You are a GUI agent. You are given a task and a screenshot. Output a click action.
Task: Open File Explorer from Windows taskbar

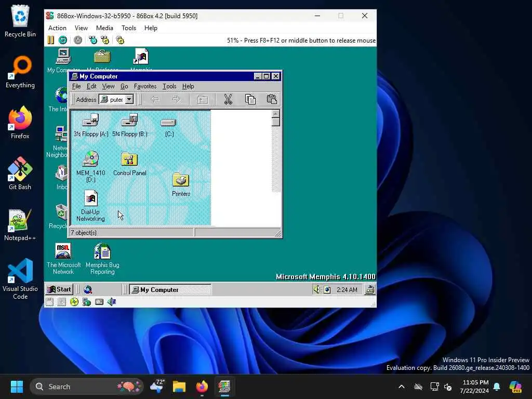pyautogui.click(x=179, y=387)
